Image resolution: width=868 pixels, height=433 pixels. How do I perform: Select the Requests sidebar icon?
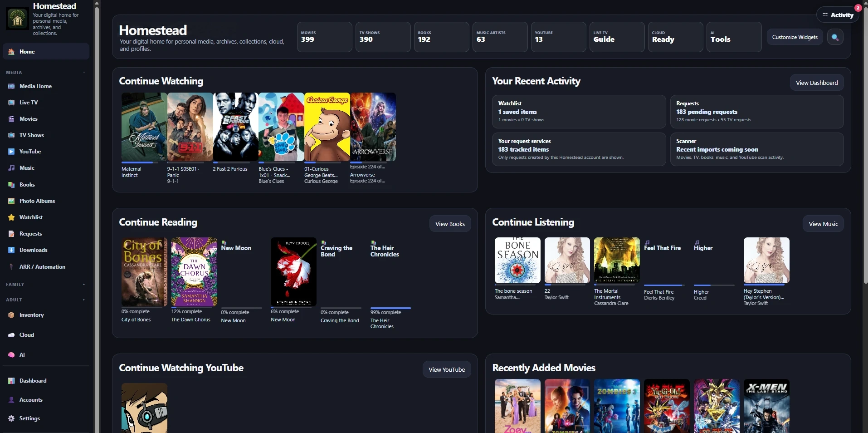coord(11,234)
